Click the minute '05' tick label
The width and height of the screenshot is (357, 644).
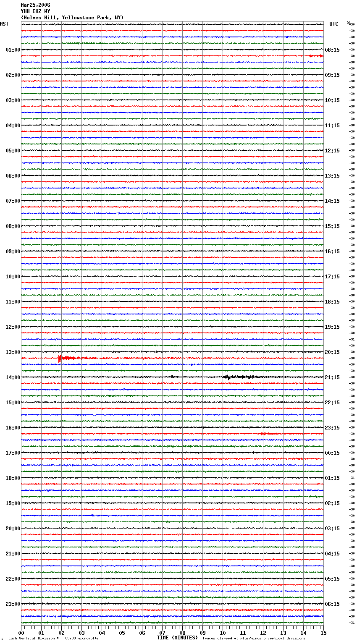coord(122,633)
